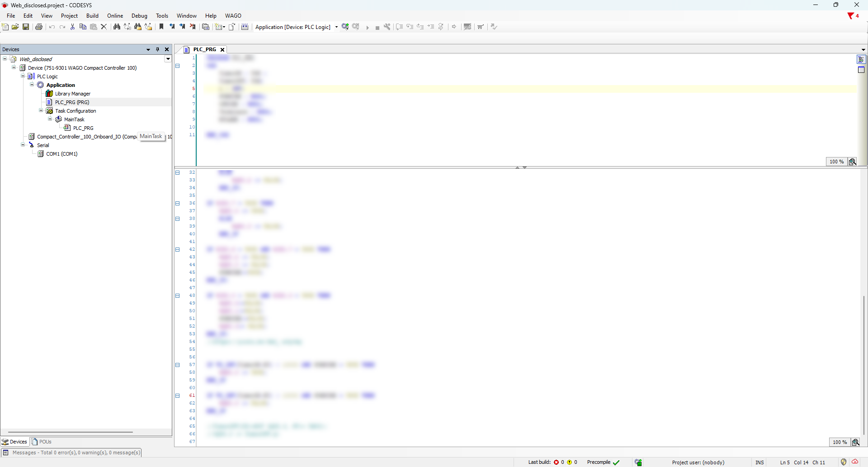Collapse code fold at line 36
Screen dimensions: 868x467
click(x=178, y=203)
